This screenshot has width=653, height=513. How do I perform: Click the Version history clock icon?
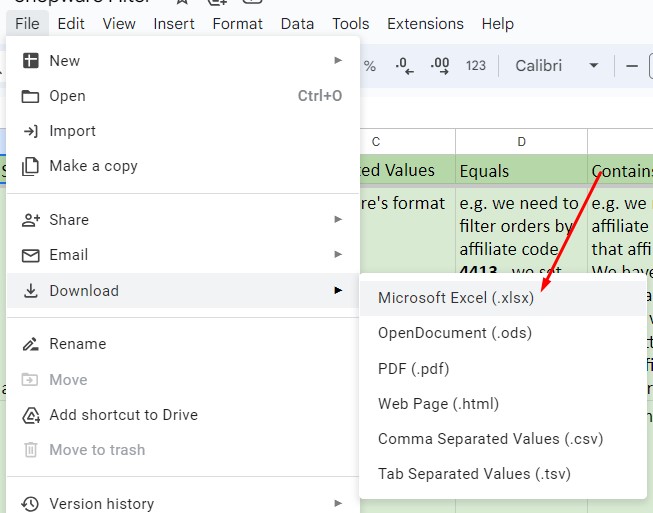point(30,503)
